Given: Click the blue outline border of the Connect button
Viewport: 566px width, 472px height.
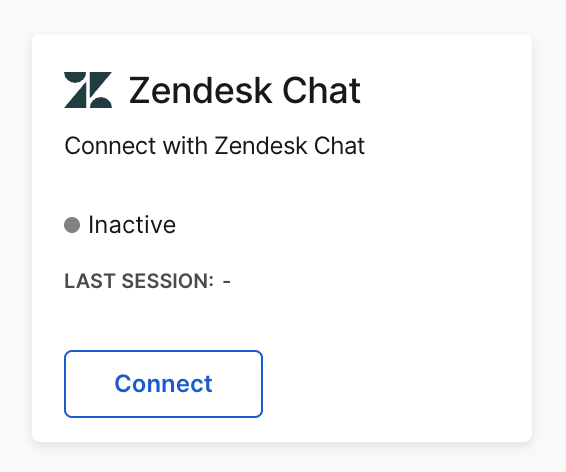Looking at the screenshot, I should point(163,351).
